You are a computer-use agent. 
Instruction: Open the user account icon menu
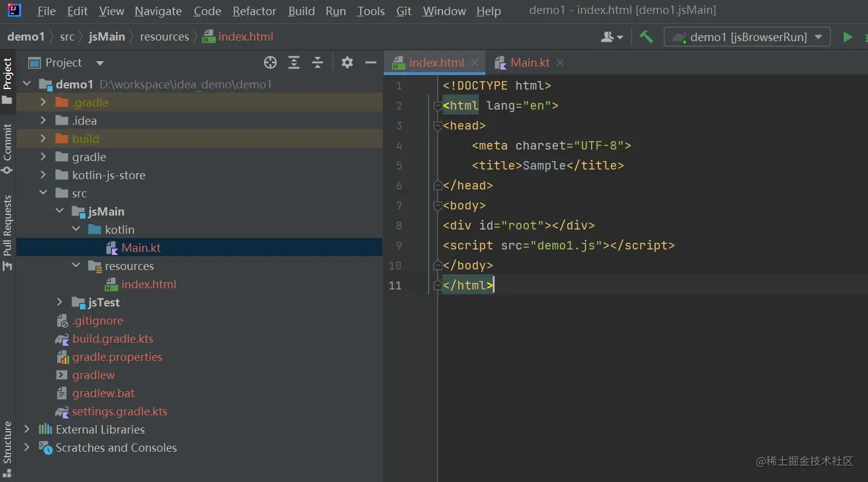[611, 37]
